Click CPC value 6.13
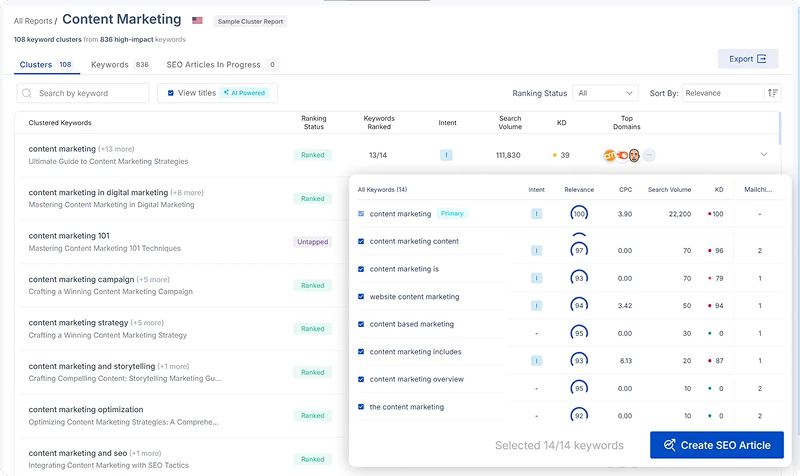Viewport: 800px width, 476px height. pyautogui.click(x=626, y=361)
